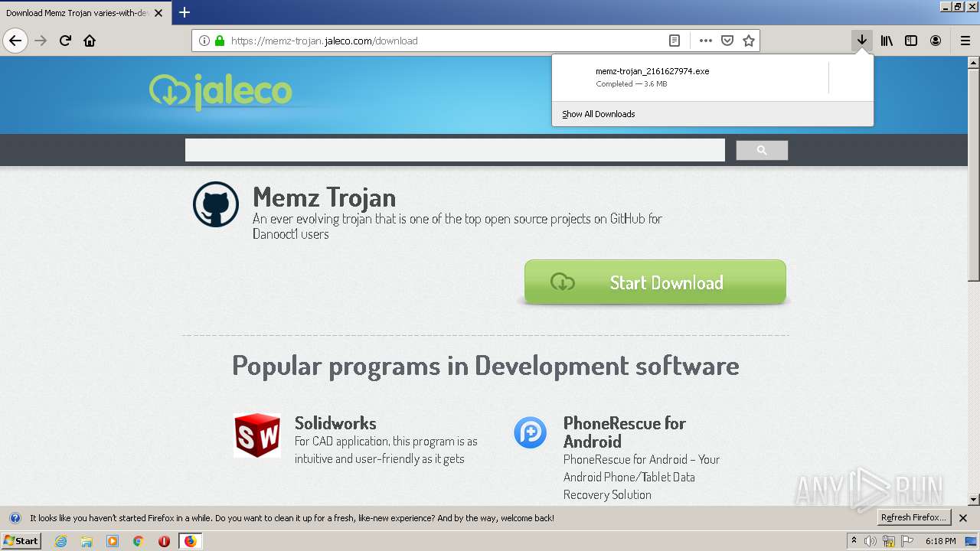The height and width of the screenshot is (551, 980).
Task: Open Windows Explorer folder from taskbar
Action: tap(87, 541)
